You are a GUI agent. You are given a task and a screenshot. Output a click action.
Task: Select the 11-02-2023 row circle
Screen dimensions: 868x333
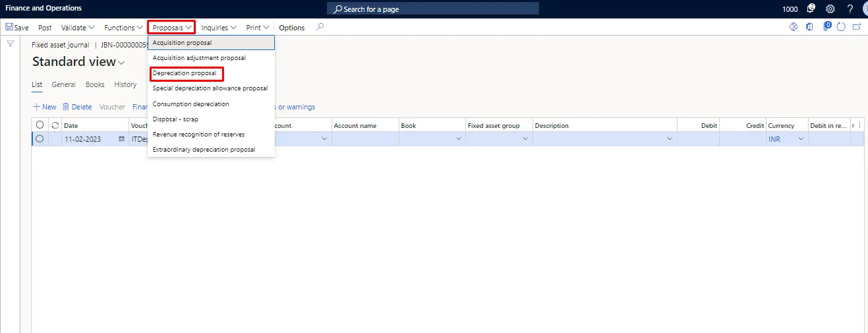[x=40, y=139]
